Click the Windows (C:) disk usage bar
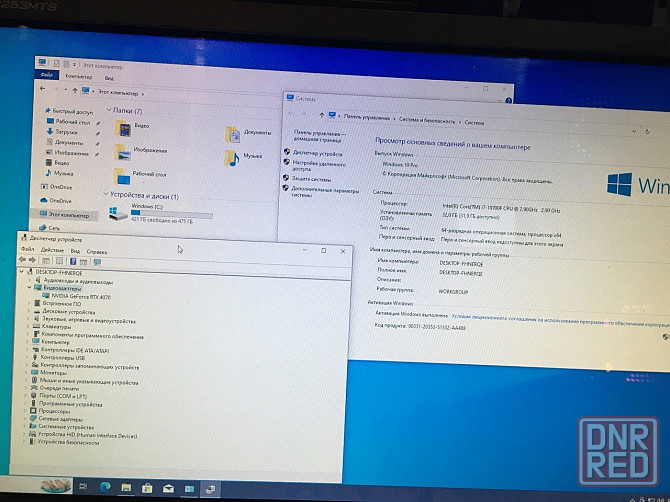The width and height of the screenshot is (670, 502). pyautogui.click(x=171, y=214)
